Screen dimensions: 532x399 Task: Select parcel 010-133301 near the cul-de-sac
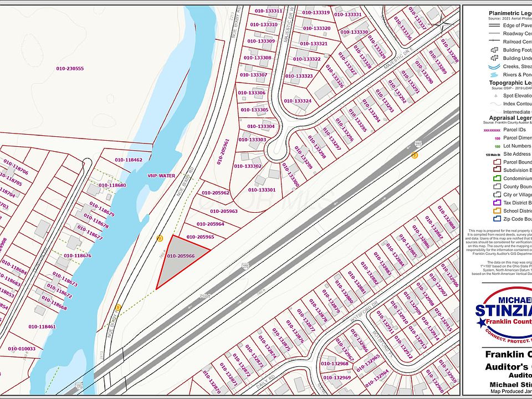(262, 190)
